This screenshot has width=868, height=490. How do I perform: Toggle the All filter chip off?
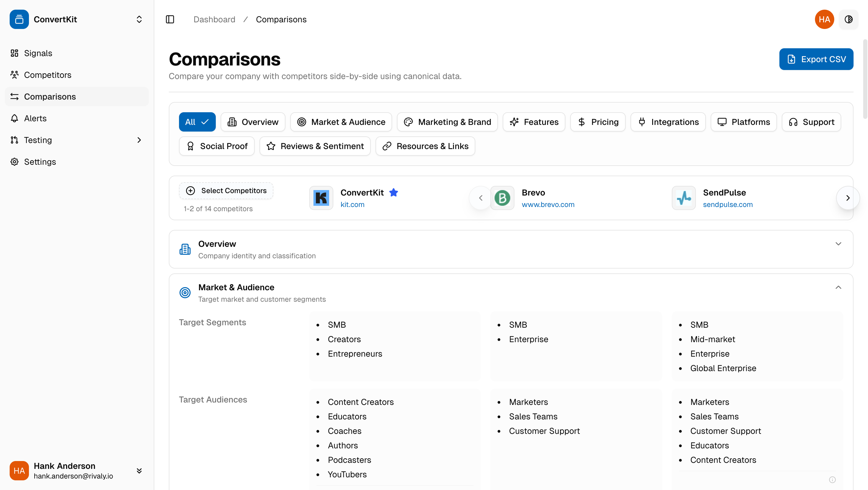point(197,122)
